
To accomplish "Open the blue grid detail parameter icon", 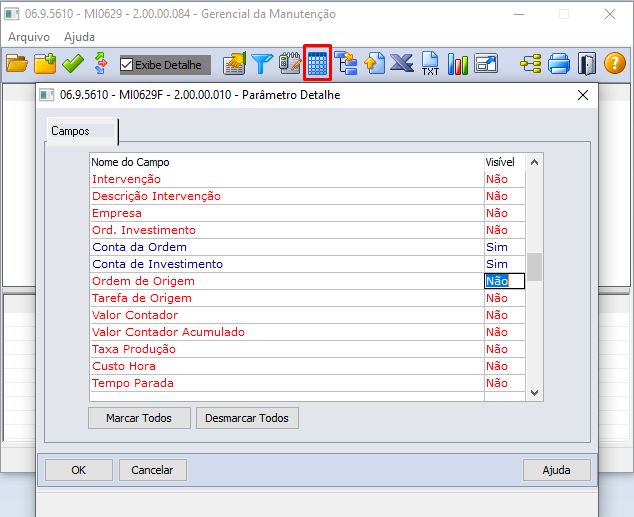I will point(317,64).
